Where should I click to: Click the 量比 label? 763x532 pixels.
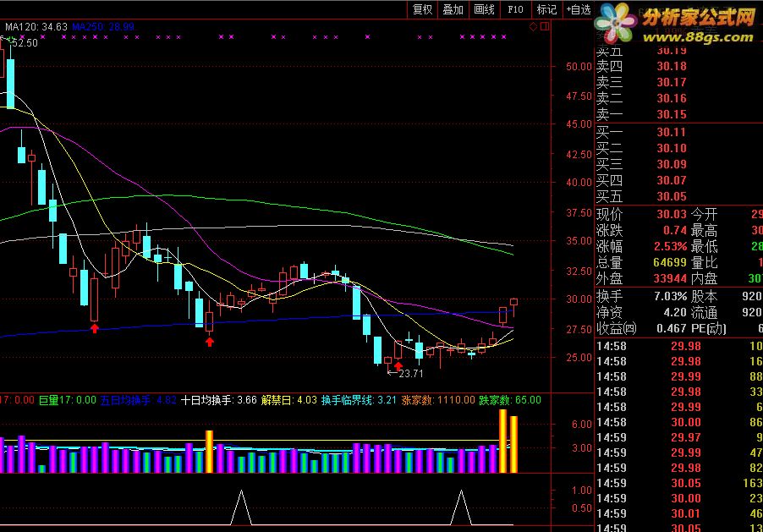[704, 262]
